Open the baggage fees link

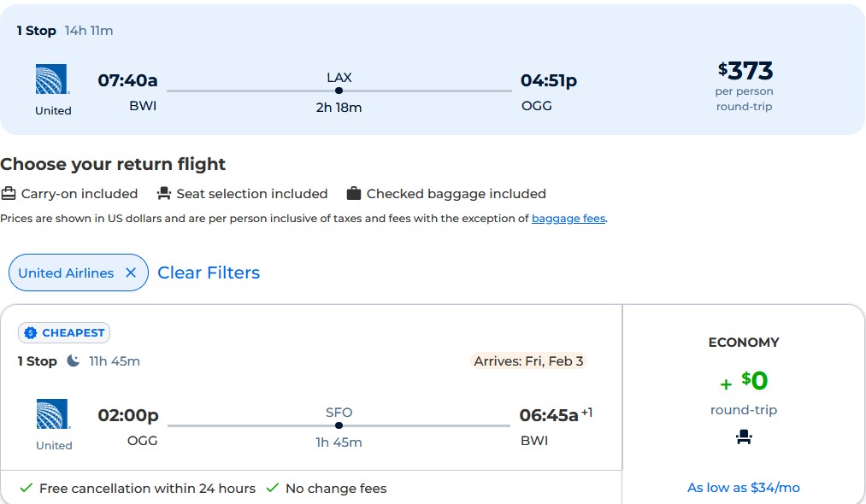(568, 219)
